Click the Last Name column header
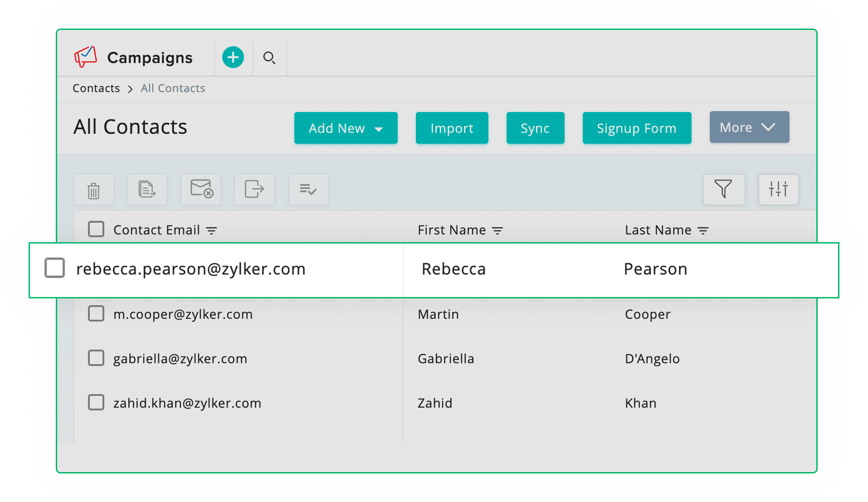Screen dimensions: 868x502 point(658,230)
